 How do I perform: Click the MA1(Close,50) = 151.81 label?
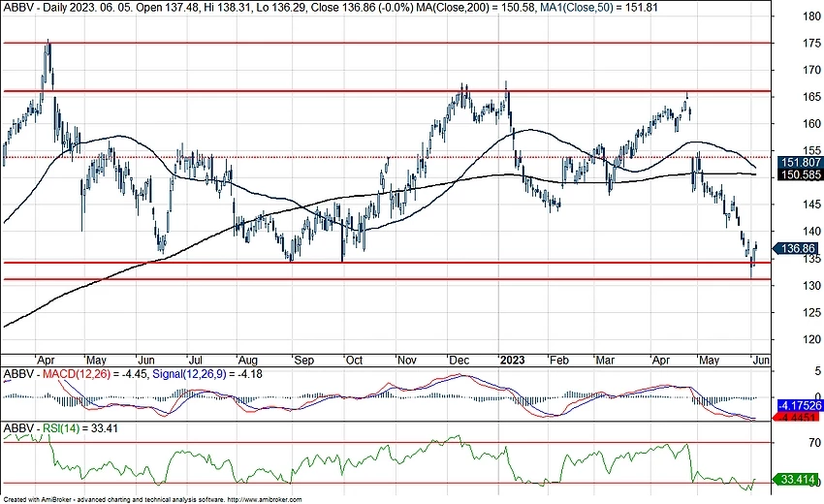[599, 8]
